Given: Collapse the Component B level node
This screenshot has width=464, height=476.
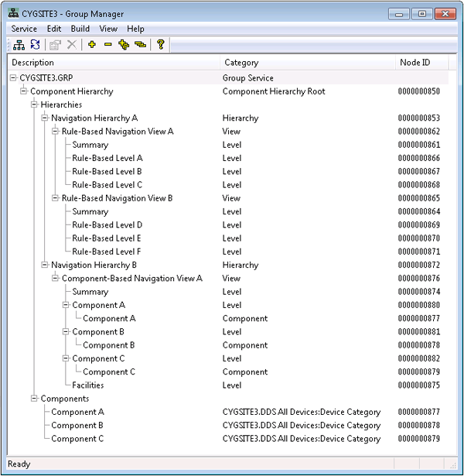Looking at the screenshot, I should (x=66, y=331).
